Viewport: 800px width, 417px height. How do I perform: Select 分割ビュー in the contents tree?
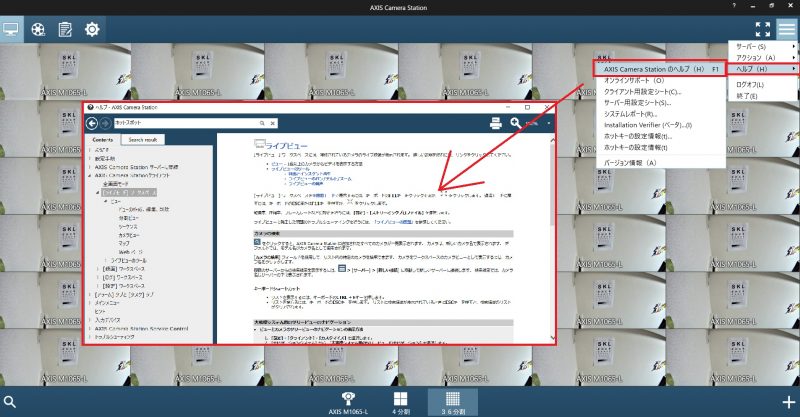128,218
